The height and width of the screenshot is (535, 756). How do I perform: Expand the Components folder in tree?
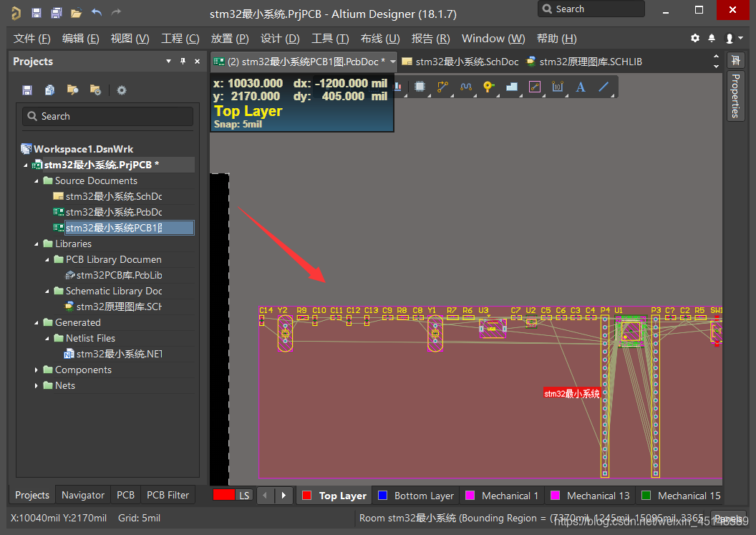tap(37, 370)
